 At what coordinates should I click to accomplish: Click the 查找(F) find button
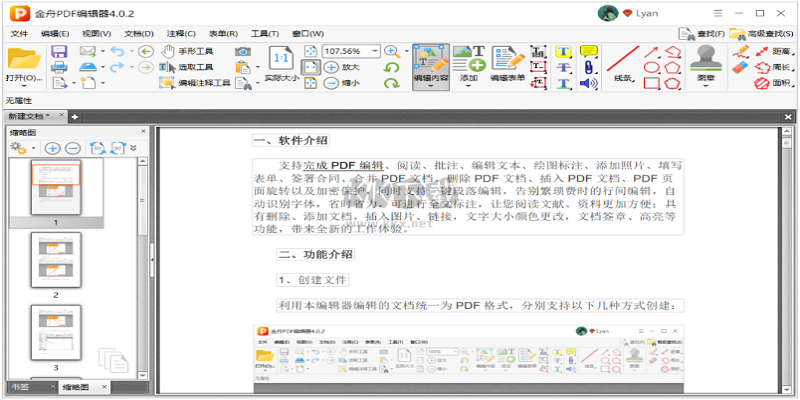(702, 34)
